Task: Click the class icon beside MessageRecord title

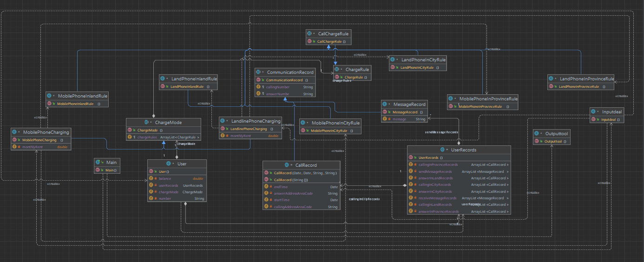Action: click(x=384, y=104)
